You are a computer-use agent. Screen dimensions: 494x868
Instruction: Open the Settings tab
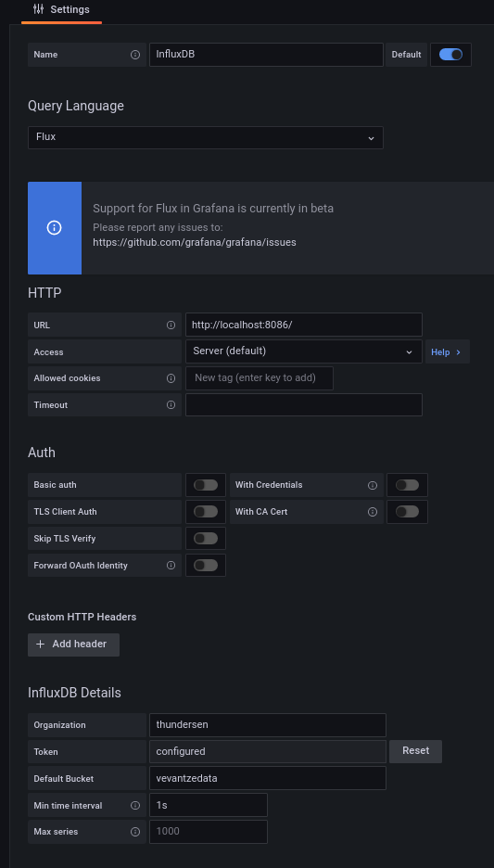coord(61,10)
